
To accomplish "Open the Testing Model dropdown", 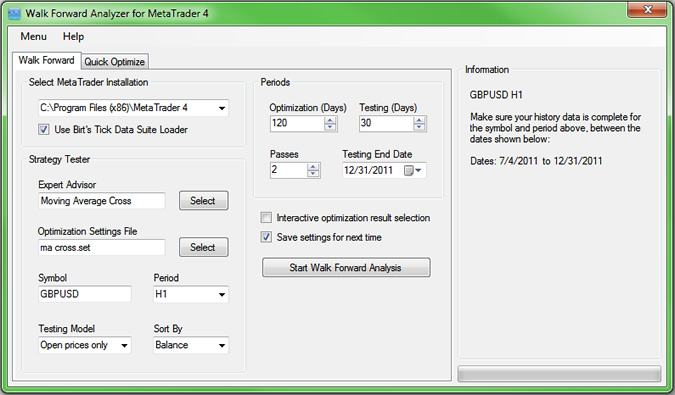I will click(x=124, y=345).
